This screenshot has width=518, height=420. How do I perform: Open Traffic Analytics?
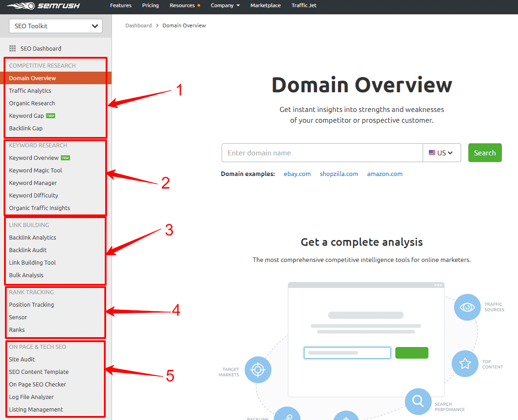pyautogui.click(x=30, y=90)
